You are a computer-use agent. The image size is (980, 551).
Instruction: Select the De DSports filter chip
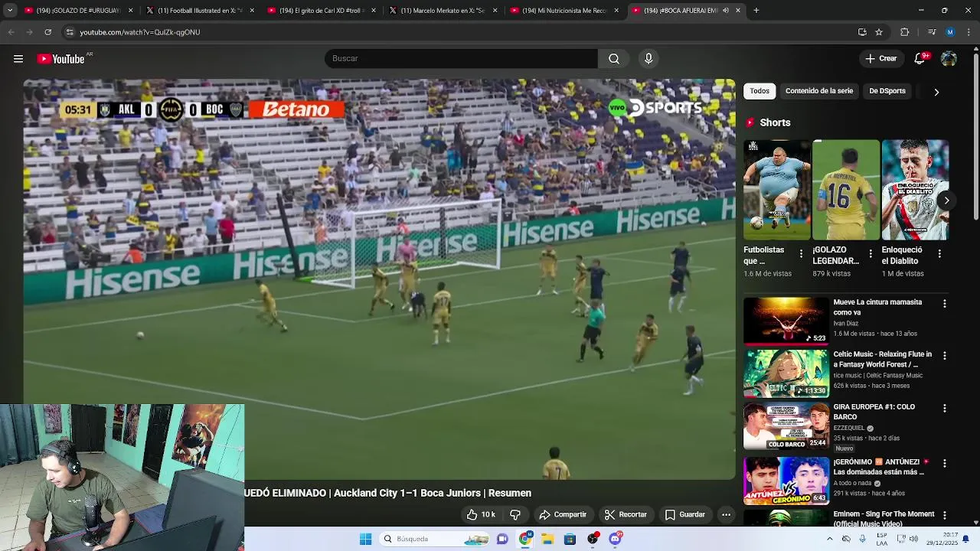[x=887, y=91]
